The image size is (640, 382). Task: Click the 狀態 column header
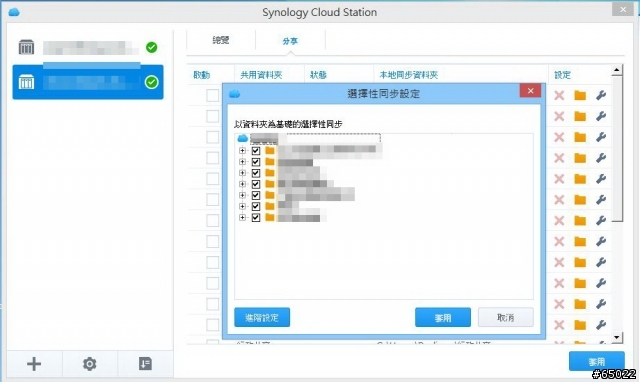[318, 75]
